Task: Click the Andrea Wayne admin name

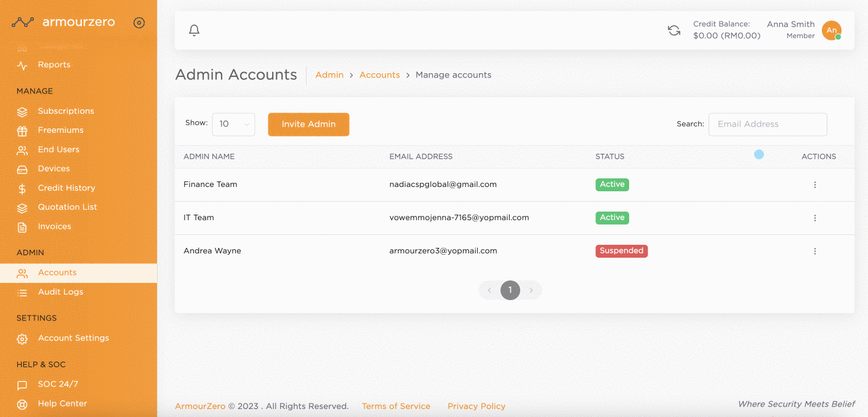Action: [212, 251]
